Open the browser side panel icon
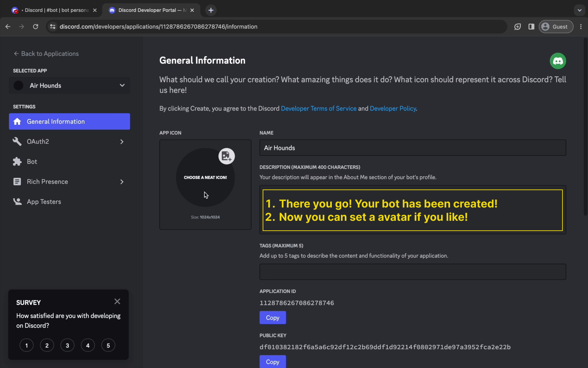This screenshot has height=368, width=588. pos(531,27)
